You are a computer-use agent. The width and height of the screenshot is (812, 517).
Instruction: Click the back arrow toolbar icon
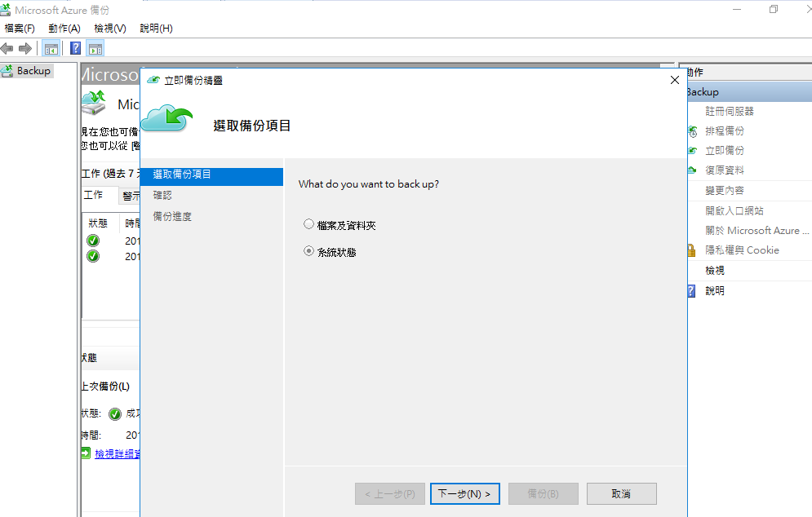[x=7, y=49]
